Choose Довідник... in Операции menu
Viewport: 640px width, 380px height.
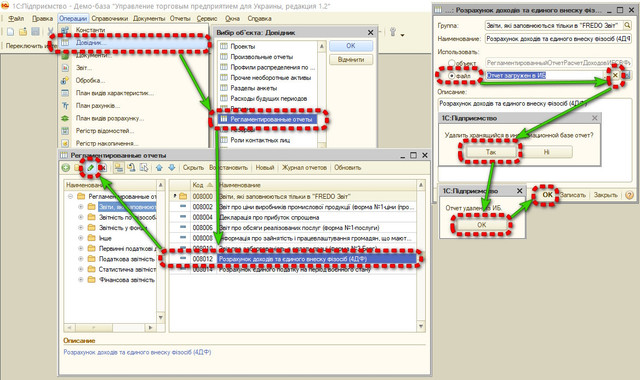(x=135, y=42)
